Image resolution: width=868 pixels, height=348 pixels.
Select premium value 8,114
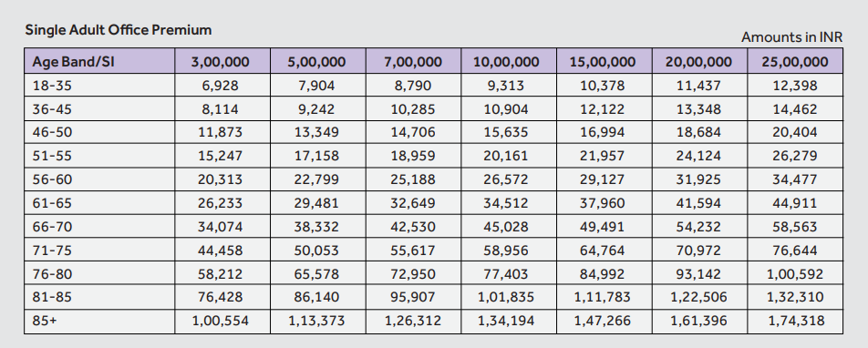221,109
